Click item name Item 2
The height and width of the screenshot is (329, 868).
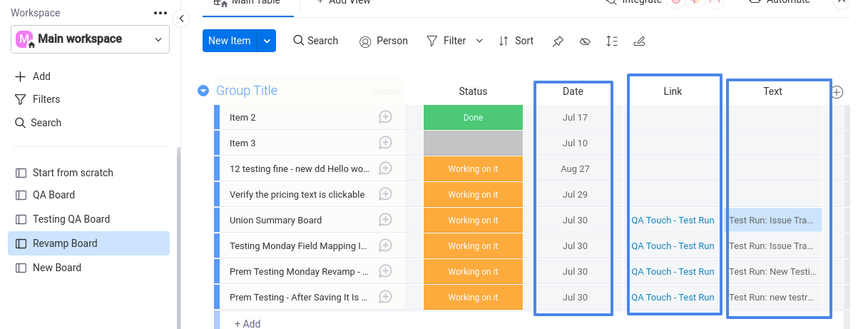tap(242, 118)
